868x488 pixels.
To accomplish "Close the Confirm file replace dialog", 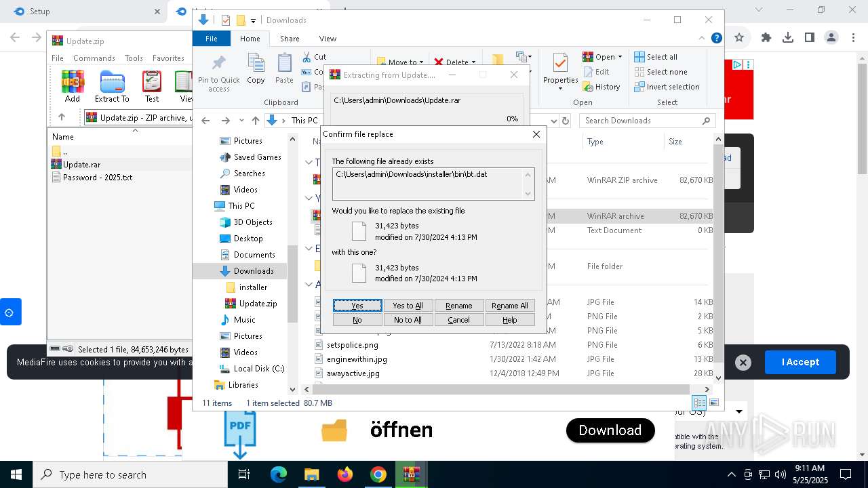I will click(536, 134).
